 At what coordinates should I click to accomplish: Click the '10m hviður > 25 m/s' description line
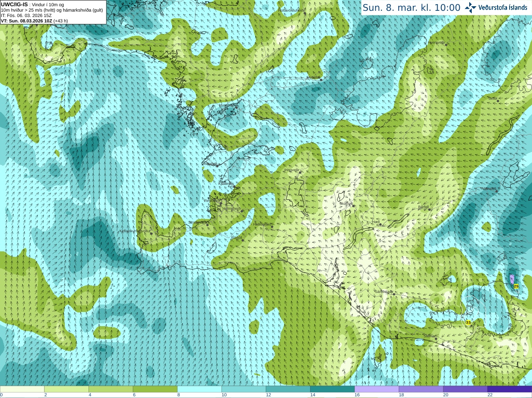52,10
